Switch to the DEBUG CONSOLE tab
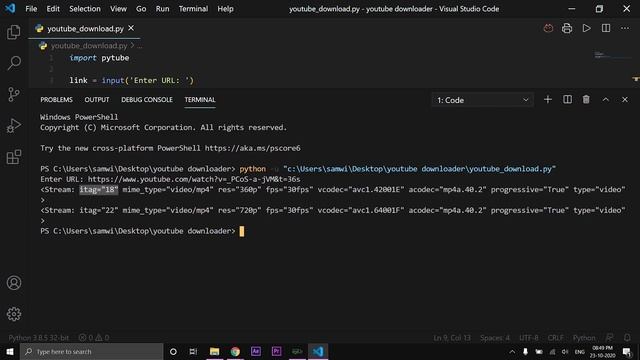 (x=147, y=100)
